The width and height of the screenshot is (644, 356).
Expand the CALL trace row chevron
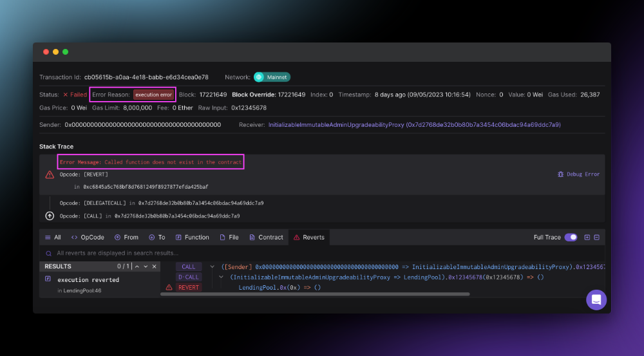click(213, 267)
